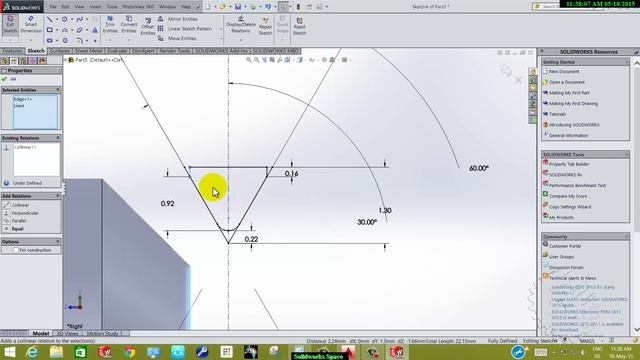Select Collinear11 in Existing Relations list
The width and height of the screenshot is (640, 360).
click(x=25, y=147)
